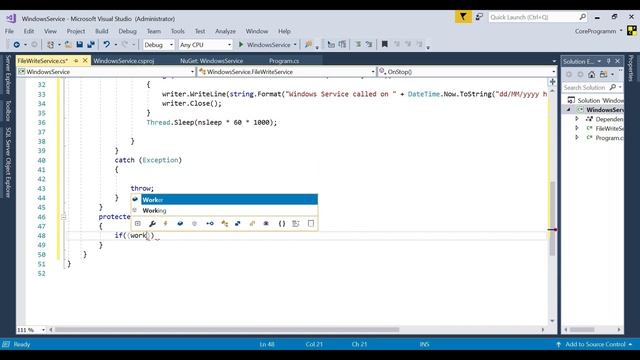Switch to the NuGet: WindowsService tab
The image size is (640, 360).
pyautogui.click(x=211, y=61)
